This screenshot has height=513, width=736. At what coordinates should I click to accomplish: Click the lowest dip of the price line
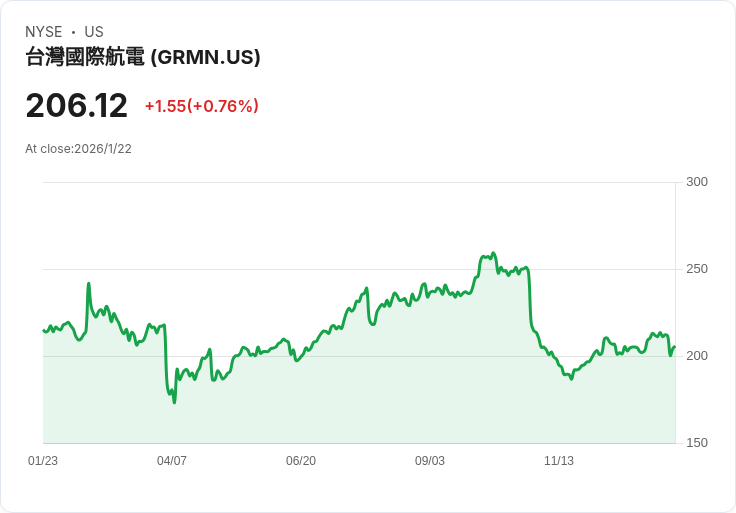click(174, 402)
